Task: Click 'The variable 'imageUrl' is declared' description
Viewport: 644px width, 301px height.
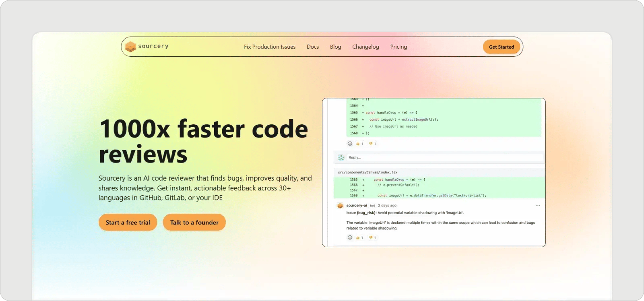Action: pyautogui.click(x=441, y=225)
